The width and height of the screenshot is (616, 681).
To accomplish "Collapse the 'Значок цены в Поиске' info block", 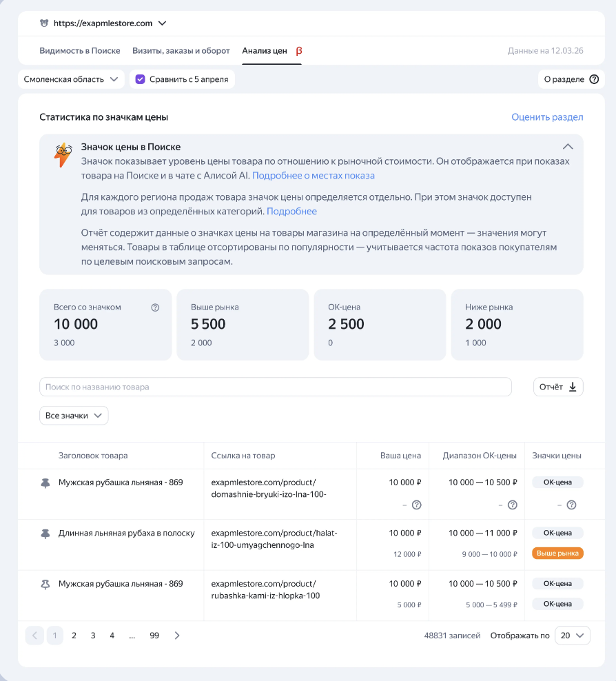I will [x=568, y=146].
